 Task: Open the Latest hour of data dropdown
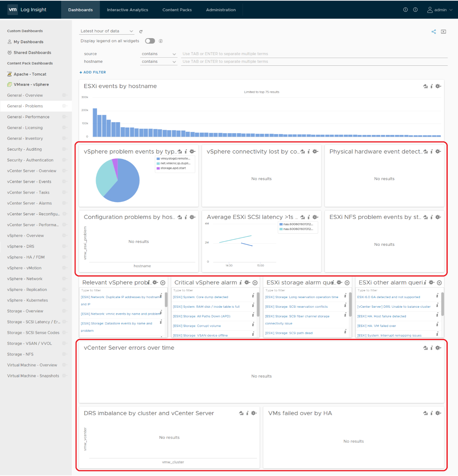107,31
